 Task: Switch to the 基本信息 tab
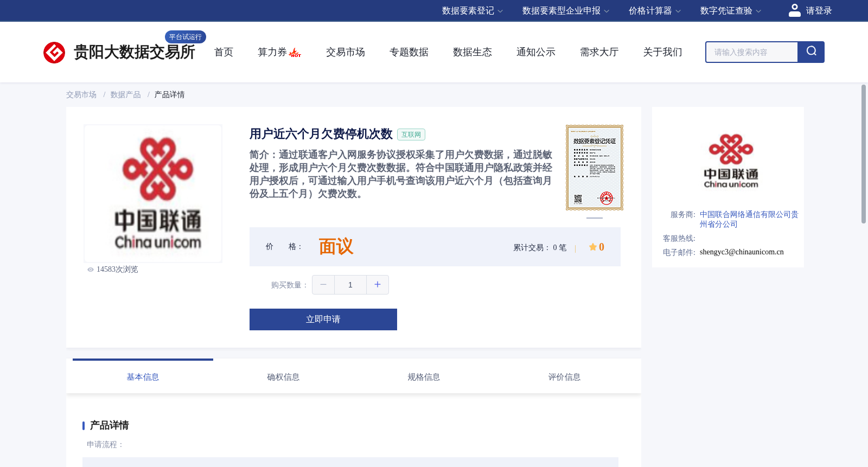coord(143,377)
